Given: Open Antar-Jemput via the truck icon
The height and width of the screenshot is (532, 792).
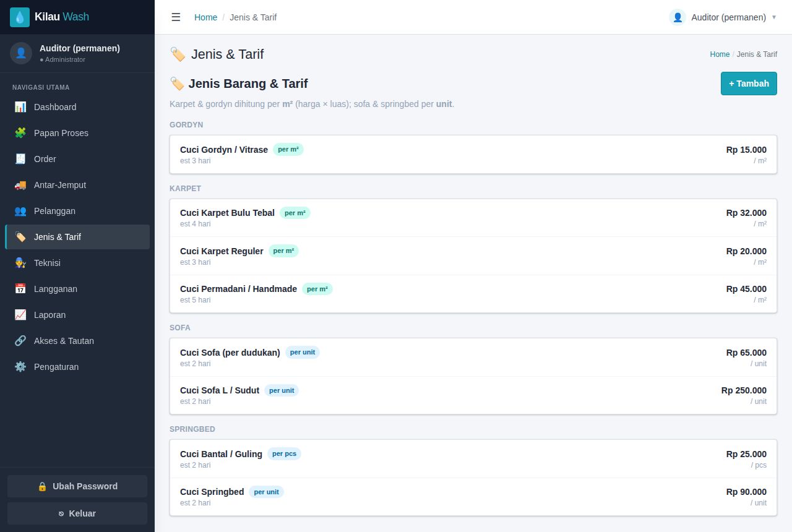Looking at the screenshot, I should point(20,185).
